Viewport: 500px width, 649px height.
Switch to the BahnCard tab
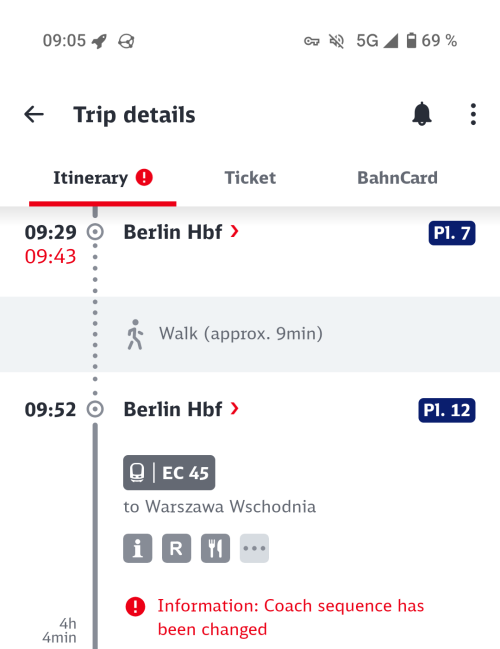(x=397, y=178)
